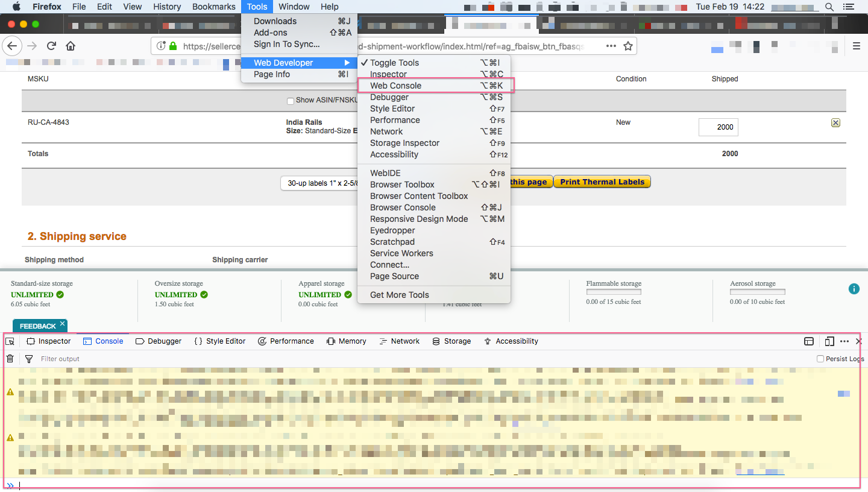Toggle Tools in Web Developer submenu
This screenshot has width=868, height=492.
click(394, 63)
